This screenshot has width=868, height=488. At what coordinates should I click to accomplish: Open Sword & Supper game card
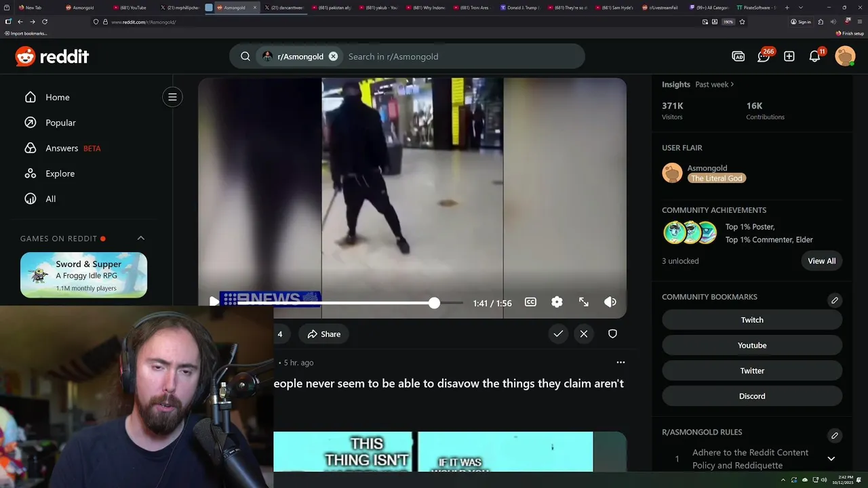click(83, 274)
